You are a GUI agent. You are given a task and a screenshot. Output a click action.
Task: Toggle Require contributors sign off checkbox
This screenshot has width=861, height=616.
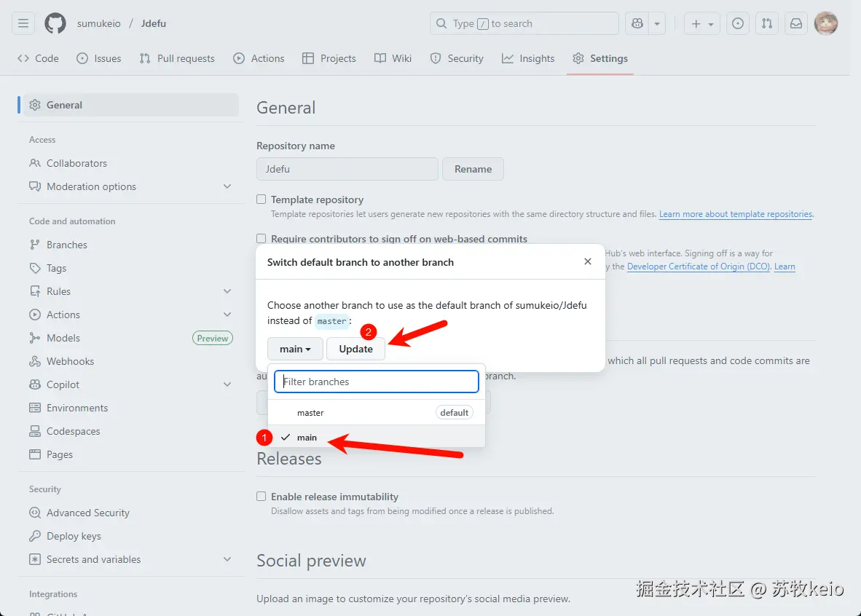click(262, 238)
